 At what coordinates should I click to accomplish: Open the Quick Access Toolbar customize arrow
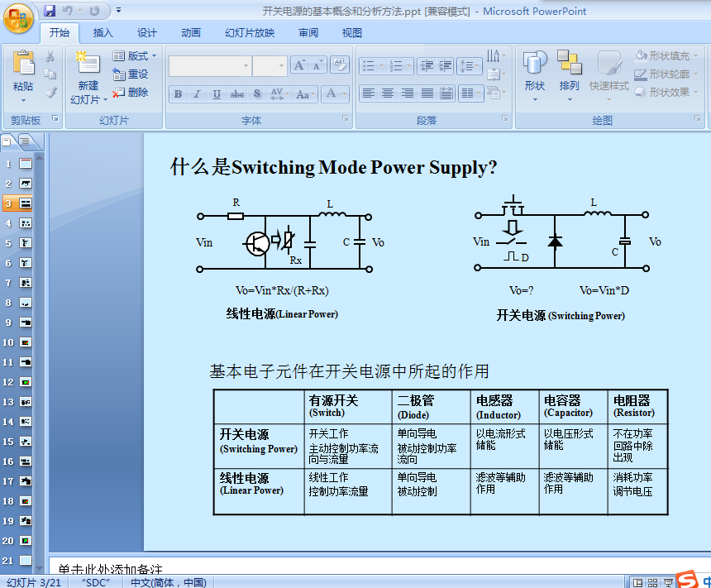[x=118, y=10]
